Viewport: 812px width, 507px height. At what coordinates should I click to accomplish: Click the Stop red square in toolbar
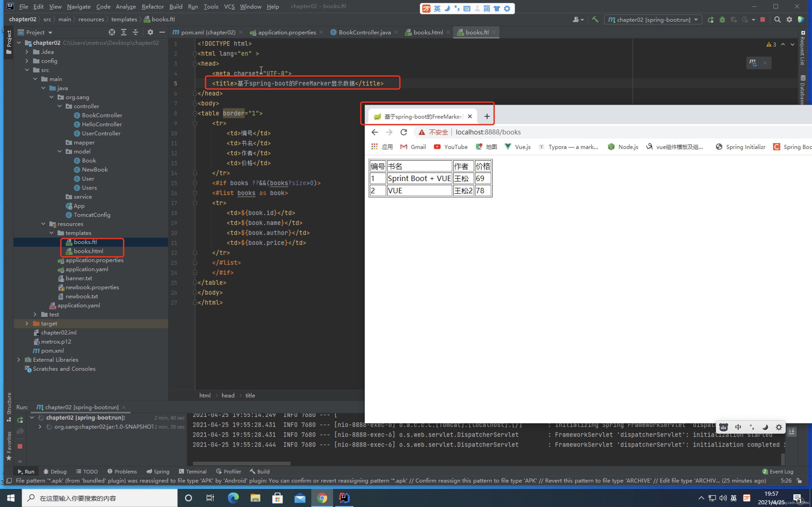coord(762,19)
